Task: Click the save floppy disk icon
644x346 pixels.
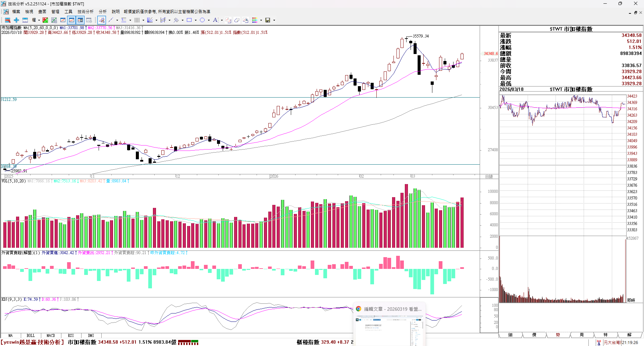Action: click(268, 20)
